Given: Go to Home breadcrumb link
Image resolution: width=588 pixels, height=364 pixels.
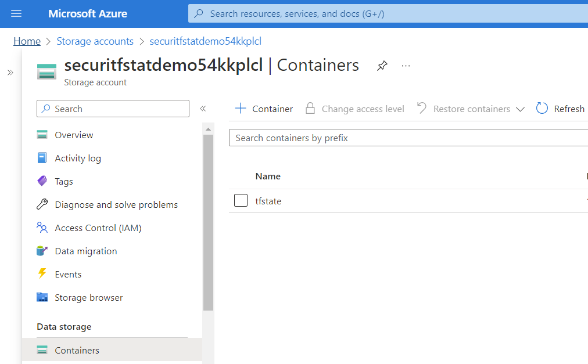Looking at the screenshot, I should point(27,41).
